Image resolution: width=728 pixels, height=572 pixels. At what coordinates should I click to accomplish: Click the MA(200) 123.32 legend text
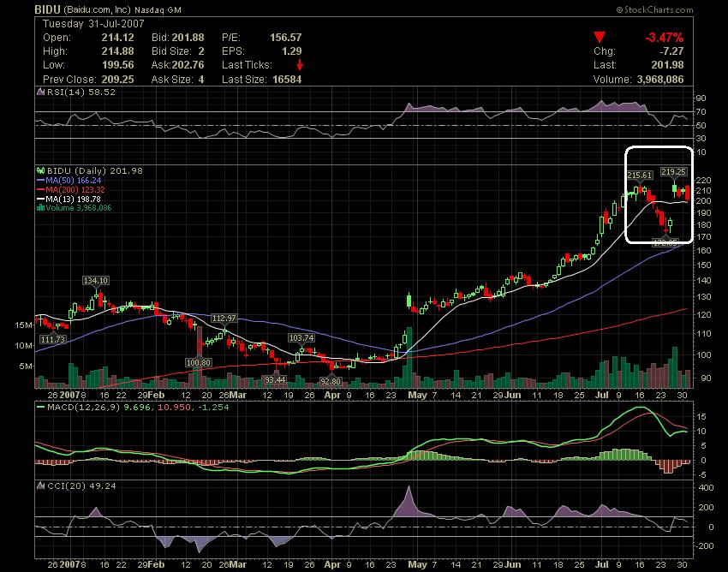(75, 189)
